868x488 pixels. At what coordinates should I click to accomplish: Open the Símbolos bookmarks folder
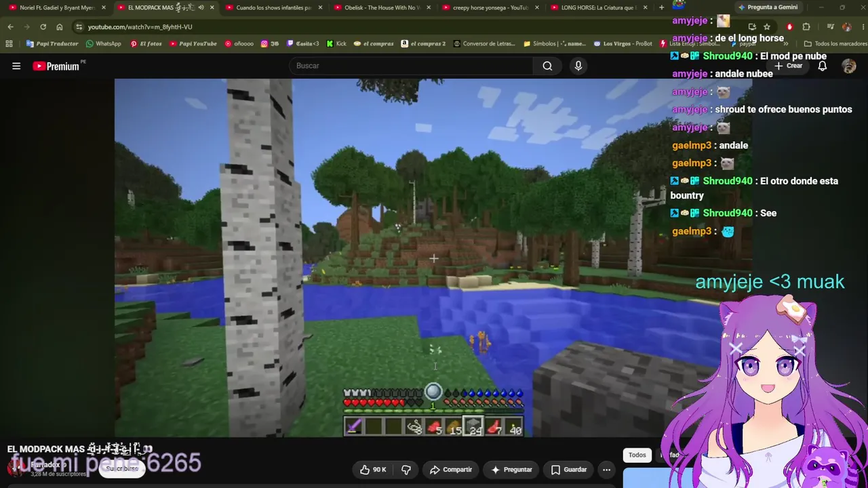555,43
